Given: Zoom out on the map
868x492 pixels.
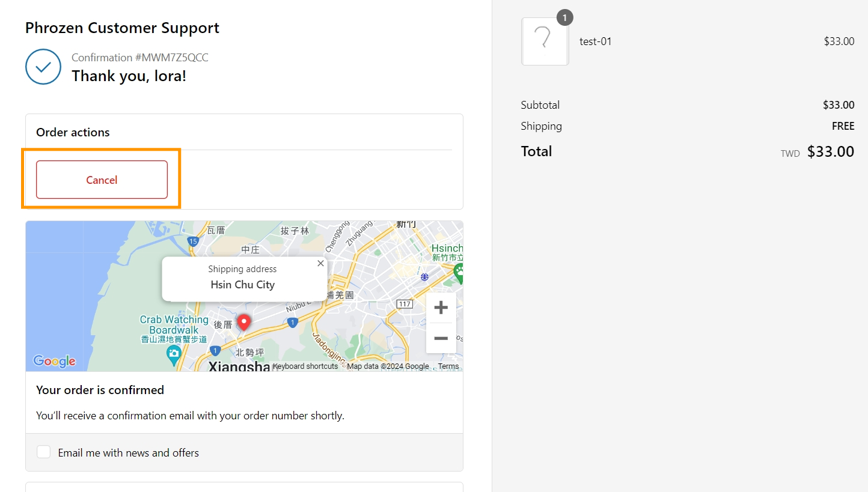Looking at the screenshot, I should tap(441, 338).
